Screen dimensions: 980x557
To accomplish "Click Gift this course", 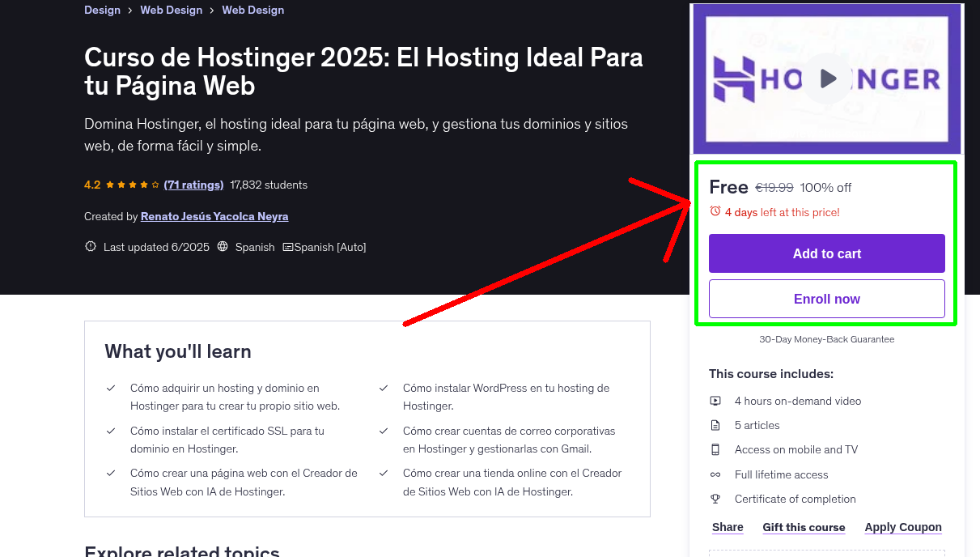I will 804,527.
